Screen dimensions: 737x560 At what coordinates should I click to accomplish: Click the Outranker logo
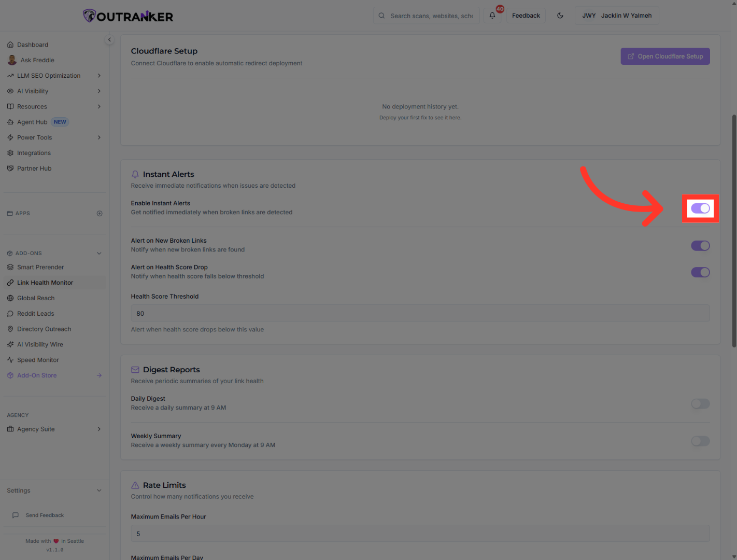[128, 16]
